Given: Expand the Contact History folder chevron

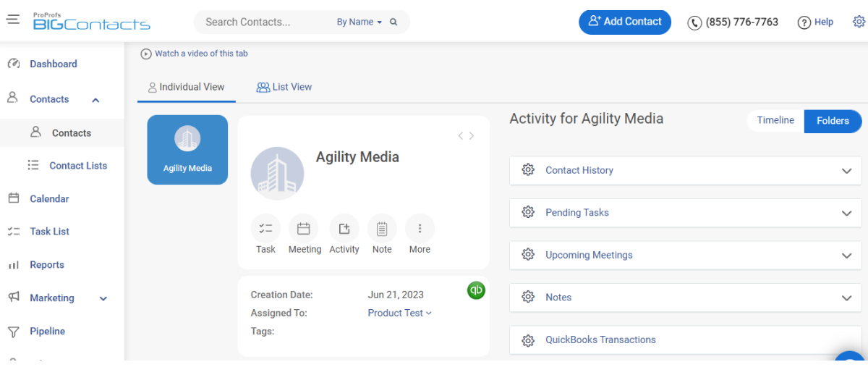Looking at the screenshot, I should [847, 171].
